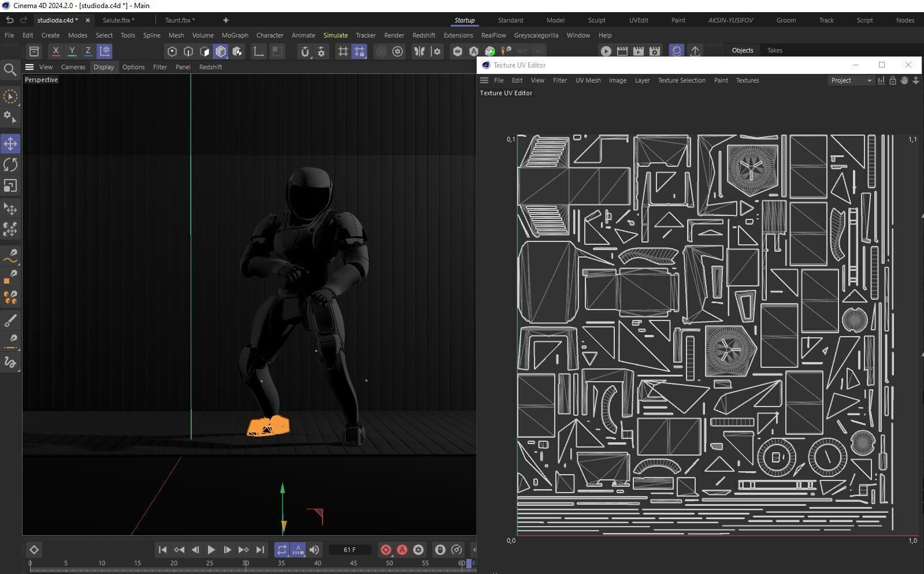Viewport: 924px width, 574px height.
Task: Click the Workplane grid icon
Action: [x=343, y=51]
